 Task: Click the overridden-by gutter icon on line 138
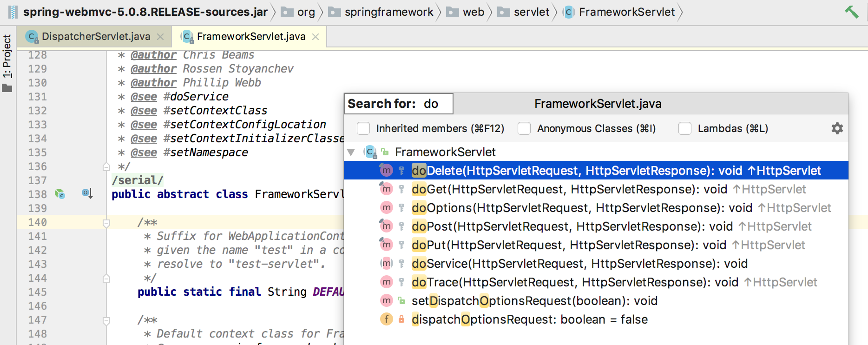point(87,193)
